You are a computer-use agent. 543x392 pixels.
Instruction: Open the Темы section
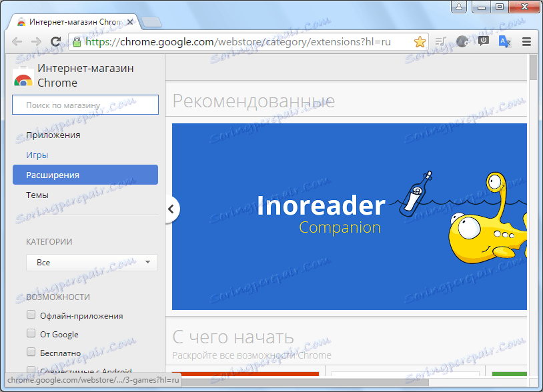[x=37, y=195]
